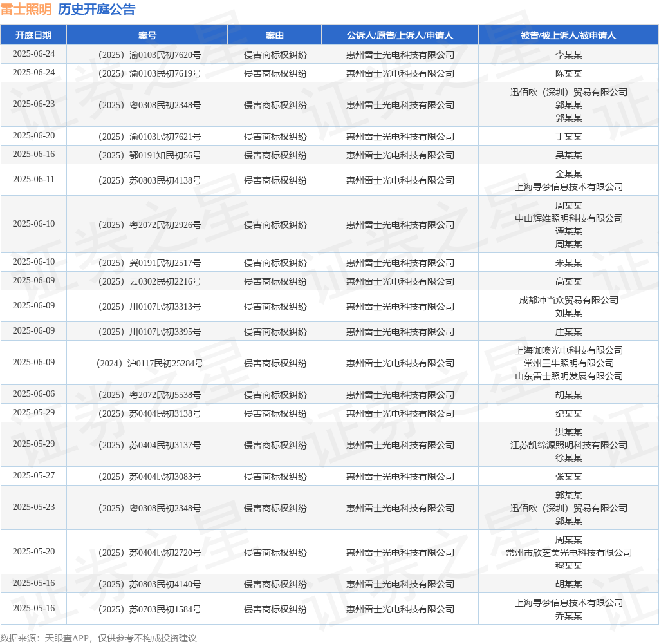Select case number 渝0103民初7620号
The width and height of the screenshot is (659, 644).
[149, 55]
